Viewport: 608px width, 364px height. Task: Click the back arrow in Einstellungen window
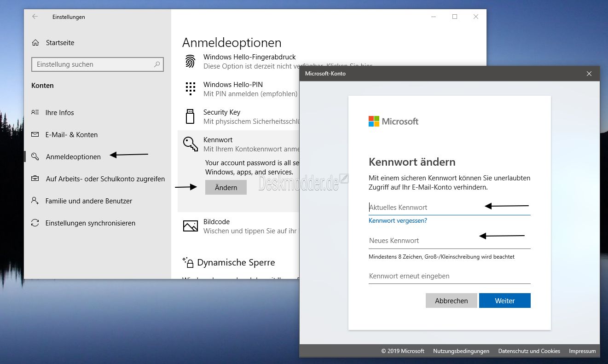pyautogui.click(x=35, y=17)
